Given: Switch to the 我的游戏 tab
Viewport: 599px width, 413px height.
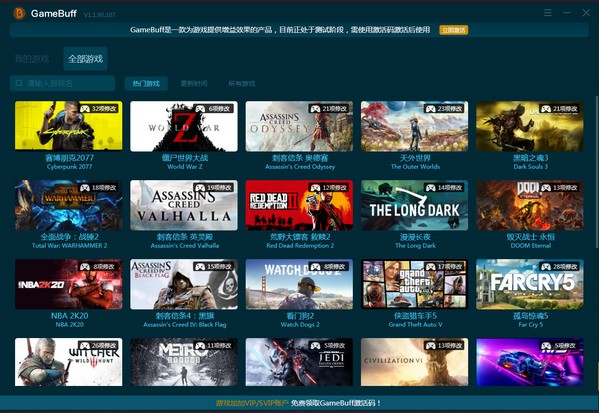Looking at the screenshot, I should (x=32, y=59).
